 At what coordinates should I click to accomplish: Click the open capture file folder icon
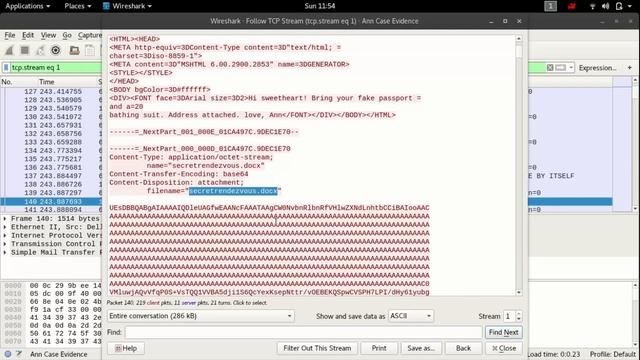[74, 50]
